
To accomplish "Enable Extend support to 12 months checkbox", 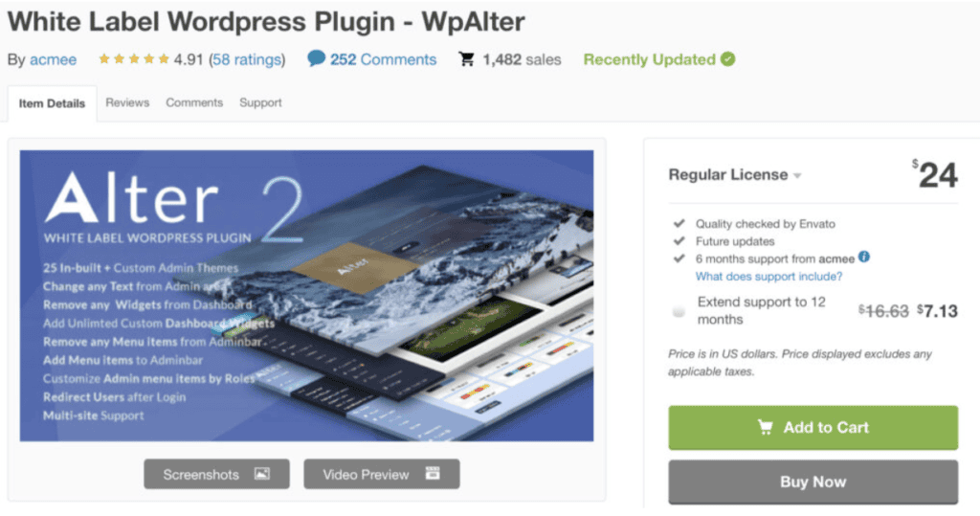I will click(x=679, y=311).
